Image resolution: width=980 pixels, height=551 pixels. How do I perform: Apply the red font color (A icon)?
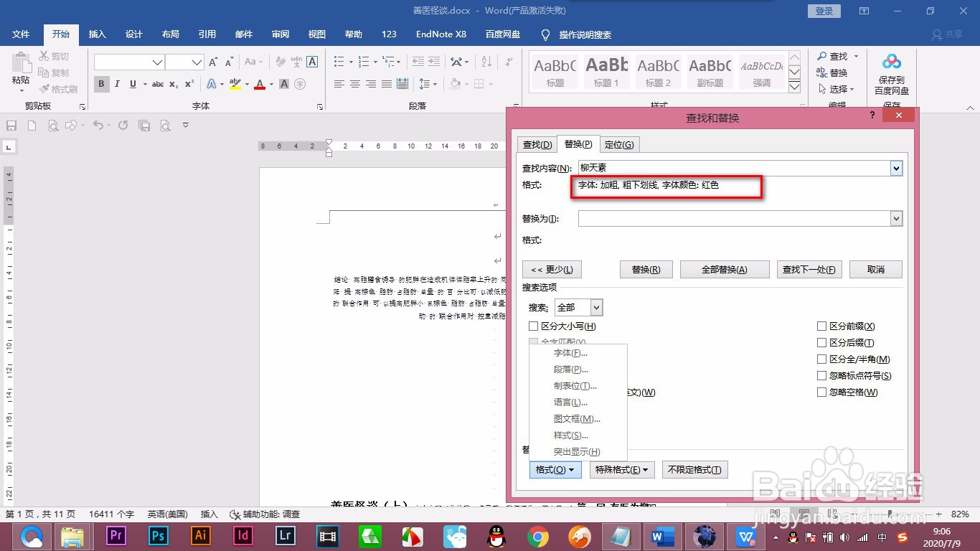coord(259,84)
